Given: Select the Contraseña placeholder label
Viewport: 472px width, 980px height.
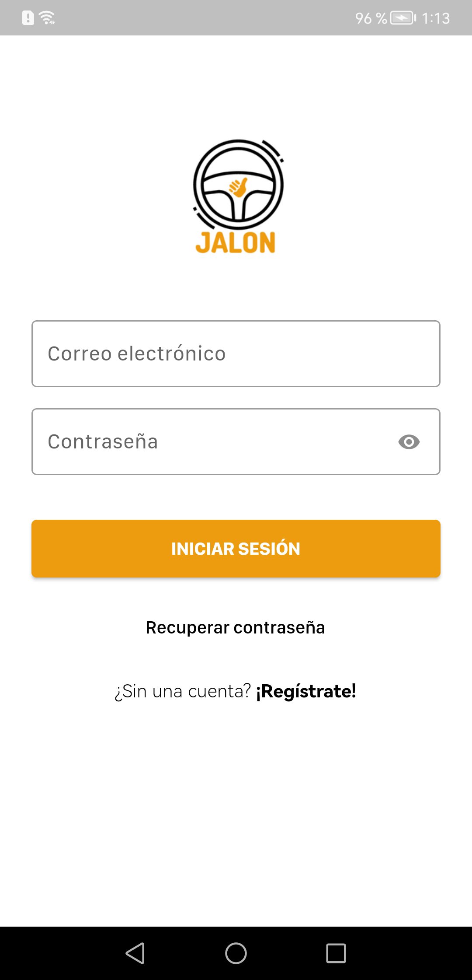Looking at the screenshot, I should [103, 441].
